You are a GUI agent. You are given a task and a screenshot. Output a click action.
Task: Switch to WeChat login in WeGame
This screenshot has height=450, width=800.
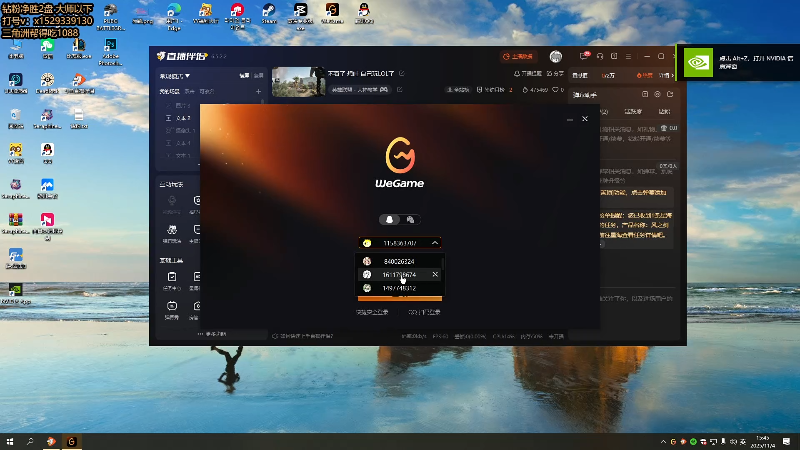coord(410,219)
